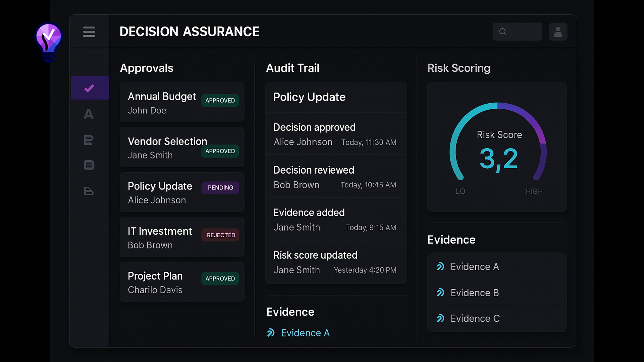This screenshot has width=644, height=362.
Task: Click the Evidence B arrow icon
Action: 440,293
